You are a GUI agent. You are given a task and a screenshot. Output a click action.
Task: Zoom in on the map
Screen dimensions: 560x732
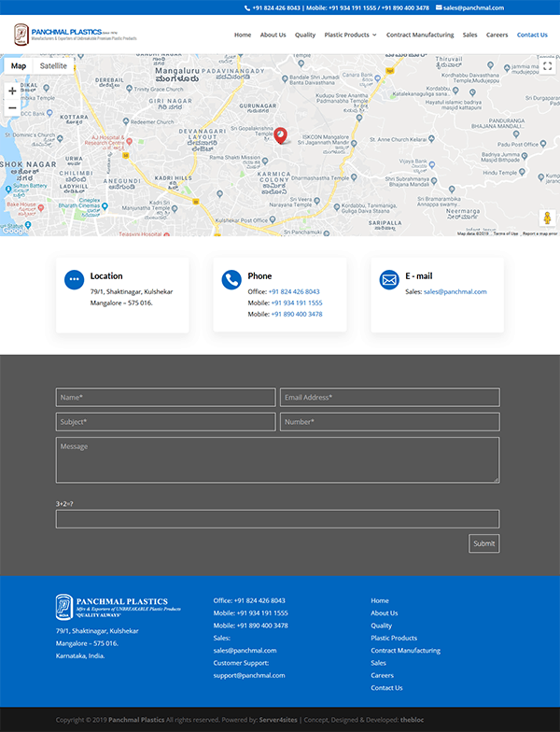click(x=13, y=91)
